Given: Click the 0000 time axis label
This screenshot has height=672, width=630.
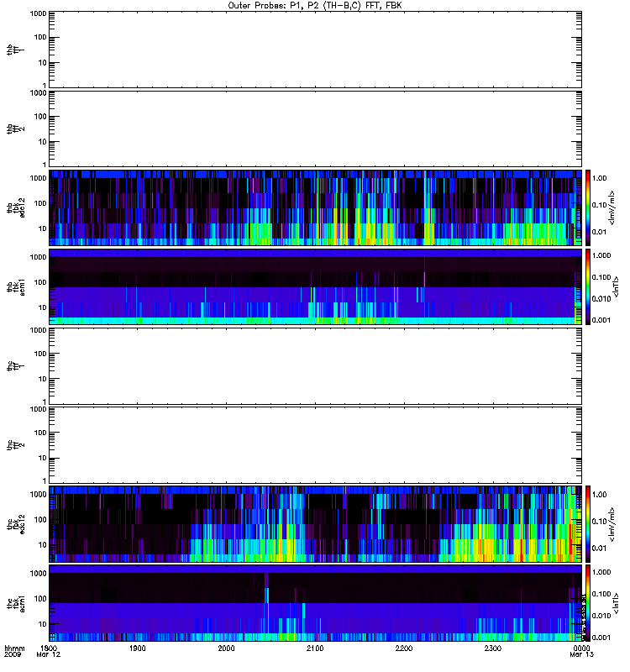Looking at the screenshot, I should tap(581, 648).
